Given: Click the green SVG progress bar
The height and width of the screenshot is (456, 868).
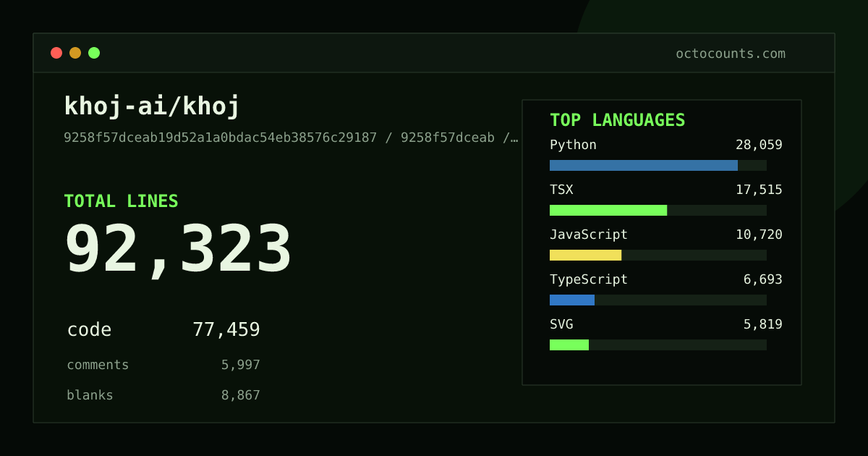Looking at the screenshot, I should [569, 345].
